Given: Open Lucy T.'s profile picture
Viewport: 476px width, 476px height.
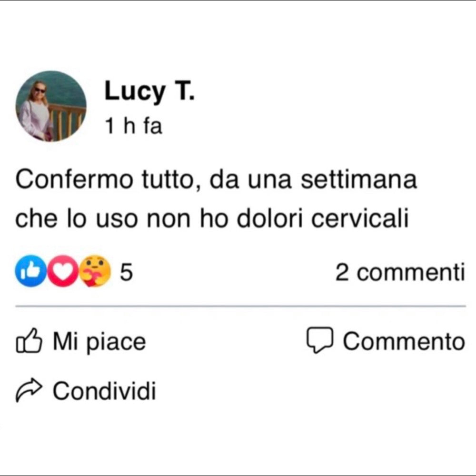Looking at the screenshot, I should pos(51,106).
